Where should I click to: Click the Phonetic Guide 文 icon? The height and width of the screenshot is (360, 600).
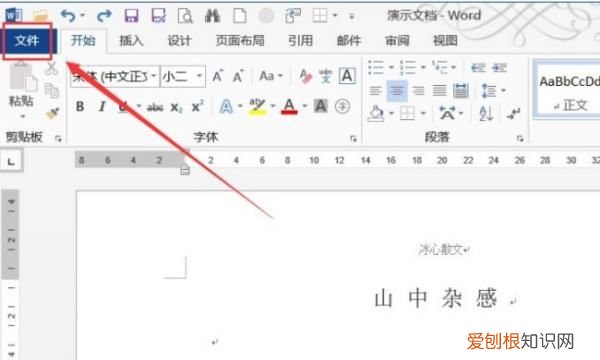click(x=326, y=76)
